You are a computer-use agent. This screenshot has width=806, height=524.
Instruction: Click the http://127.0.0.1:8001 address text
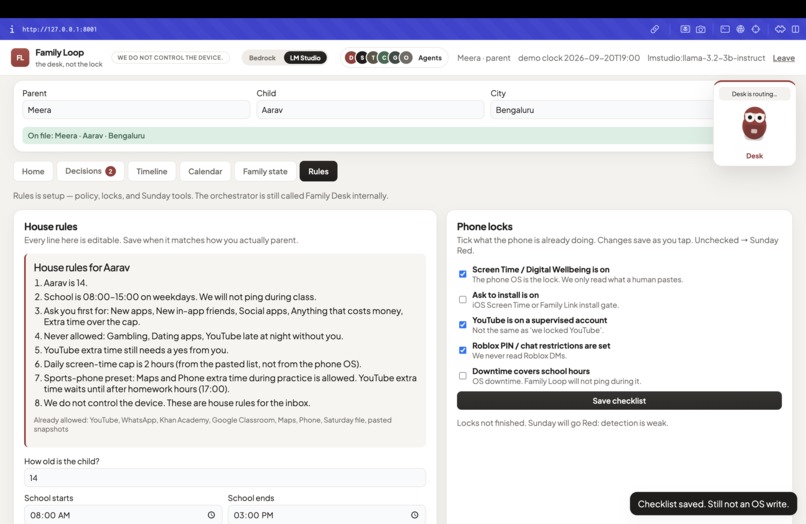59,29
